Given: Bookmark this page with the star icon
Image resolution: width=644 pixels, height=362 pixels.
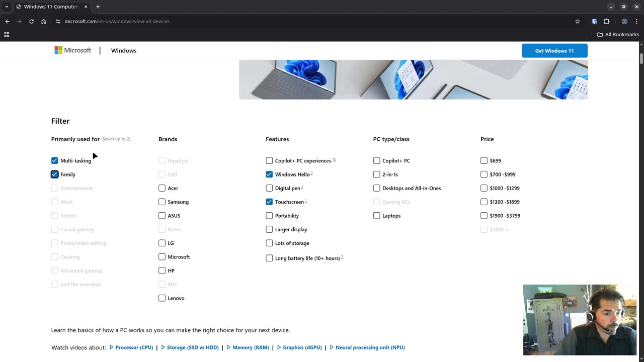Looking at the screenshot, I should click(x=578, y=21).
